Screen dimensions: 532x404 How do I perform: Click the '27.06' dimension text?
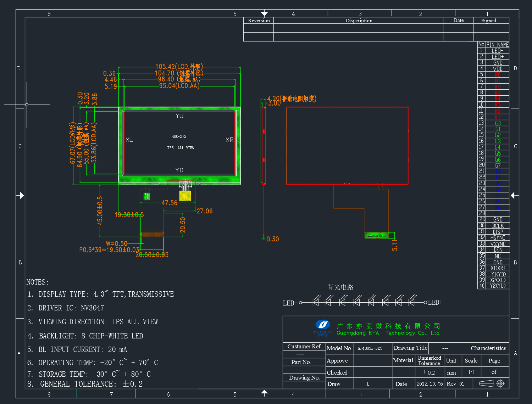(x=205, y=211)
